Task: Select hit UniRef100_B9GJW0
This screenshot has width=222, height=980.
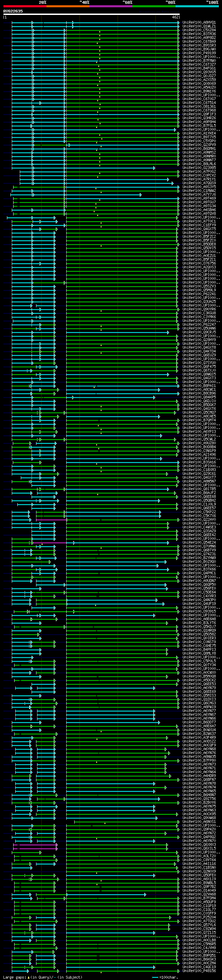Action: point(199,49)
